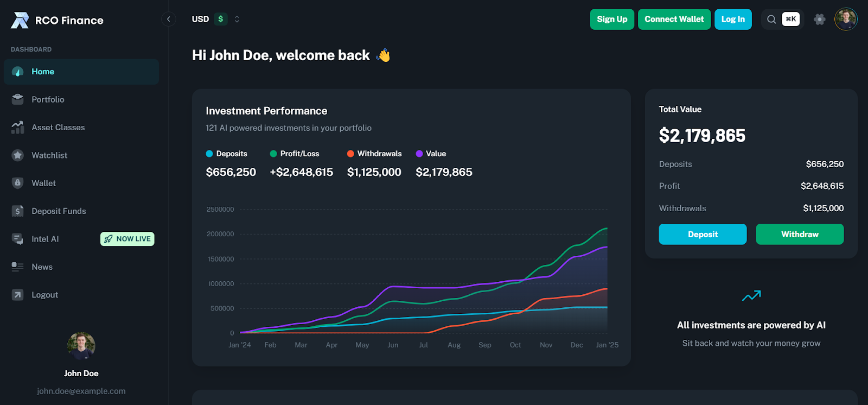Viewport: 868px width, 405px height.
Task: Click the Intel AI chat icon
Action: tap(18, 239)
